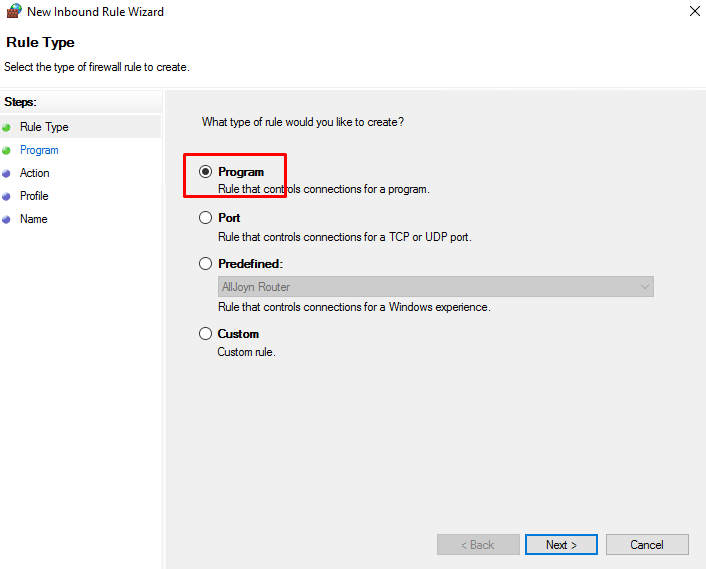The width and height of the screenshot is (706, 569).
Task: Close the New Inbound Rule Wizard window
Action: point(694,12)
